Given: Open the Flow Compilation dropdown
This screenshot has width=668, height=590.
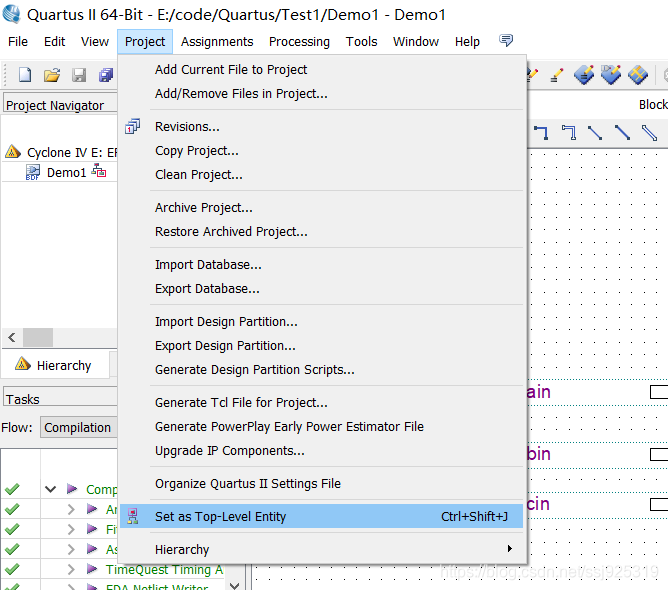Looking at the screenshot, I should coord(78,427).
